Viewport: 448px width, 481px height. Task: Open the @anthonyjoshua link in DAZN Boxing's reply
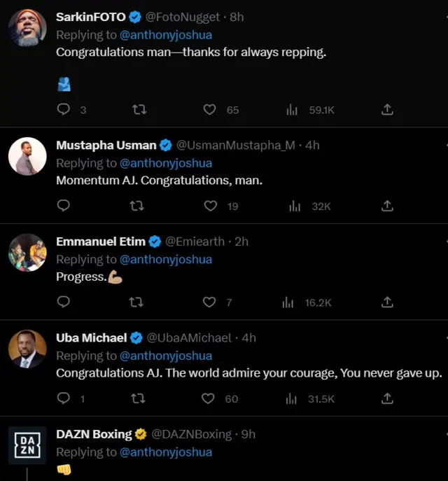(166, 452)
